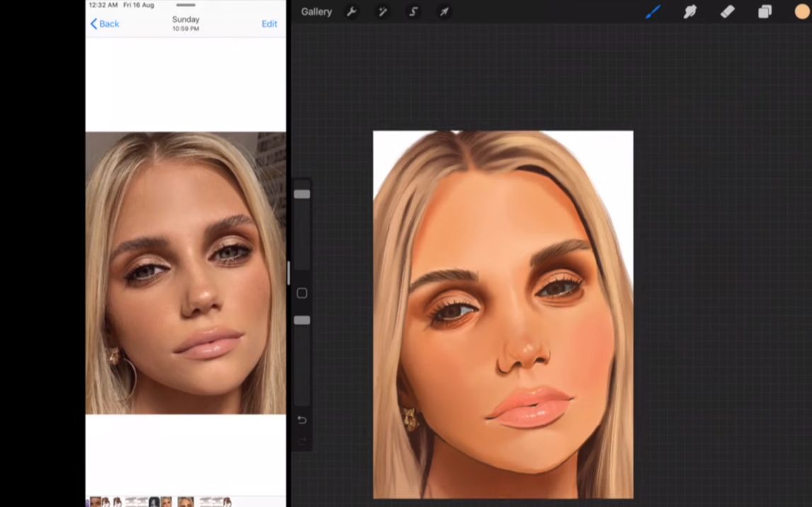812x507 pixels.
Task: Tap the square modify button in sidebar
Action: coord(302,293)
